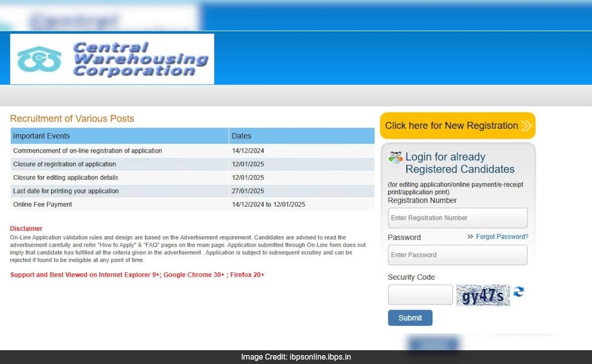Image resolution: width=592 pixels, height=364 pixels.
Task: Click the Security Code text box
Action: pyautogui.click(x=420, y=295)
